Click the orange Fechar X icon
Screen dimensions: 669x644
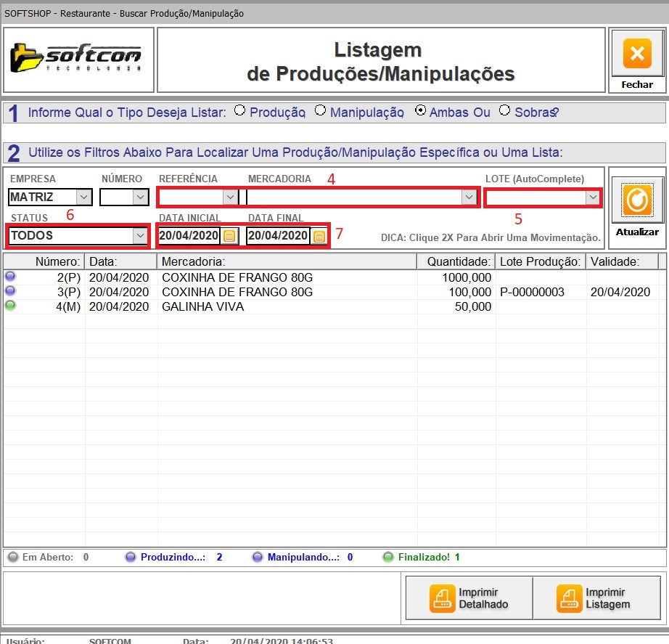[x=636, y=54]
